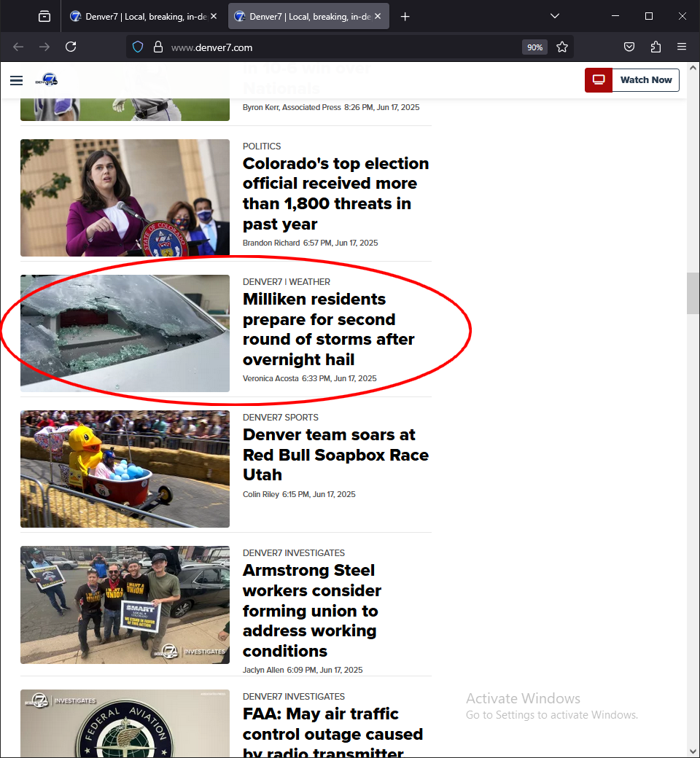The height and width of the screenshot is (758, 700).
Task: Click the scrollbar up arrow
Action: tap(693, 69)
